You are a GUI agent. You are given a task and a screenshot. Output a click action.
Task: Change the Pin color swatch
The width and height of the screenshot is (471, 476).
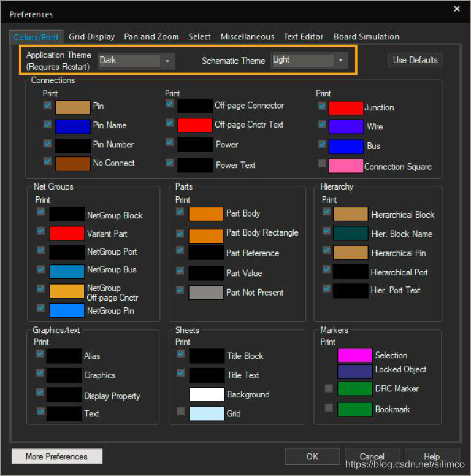point(73,107)
